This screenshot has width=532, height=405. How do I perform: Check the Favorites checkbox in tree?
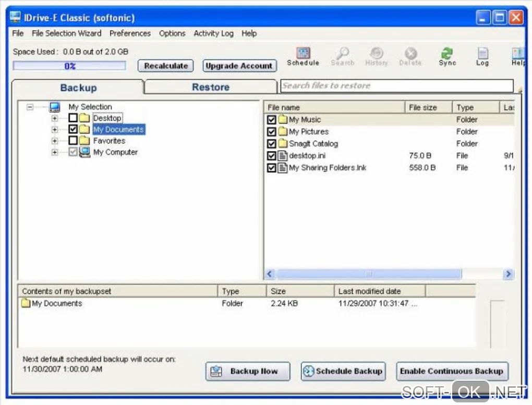click(72, 140)
